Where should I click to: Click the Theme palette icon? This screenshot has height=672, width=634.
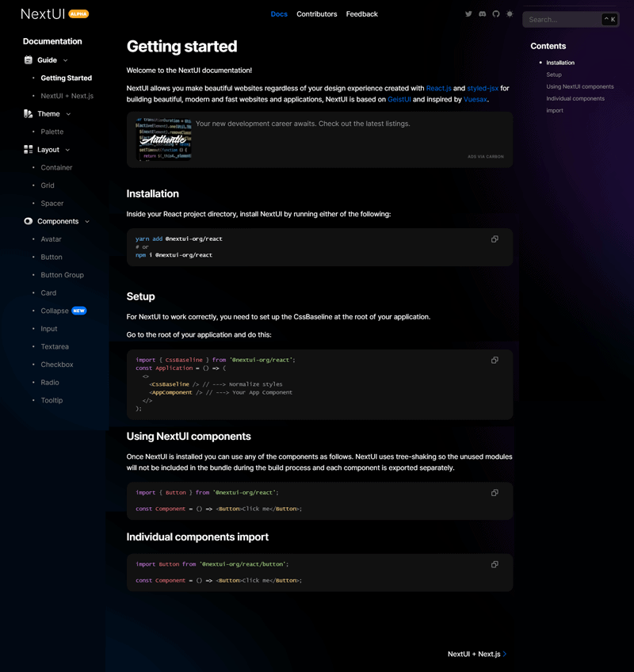pos(29,113)
